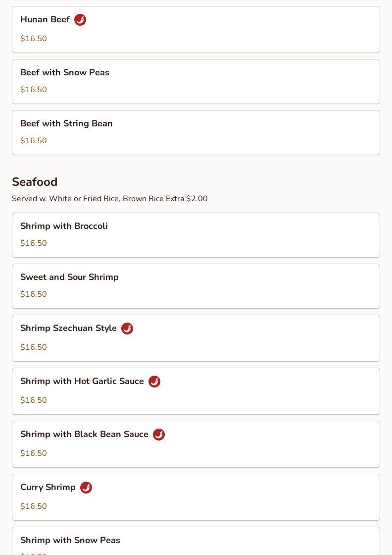The image size is (392, 555).
Task: Click the spicy icon next to Hunan Beef
Action: coord(80,20)
